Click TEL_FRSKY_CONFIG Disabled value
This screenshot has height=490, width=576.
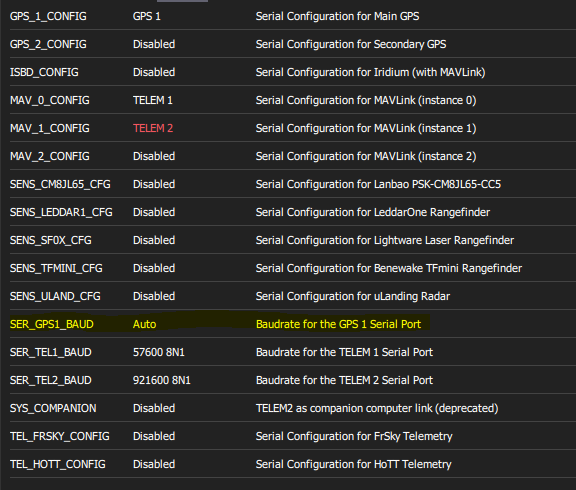[154, 436]
